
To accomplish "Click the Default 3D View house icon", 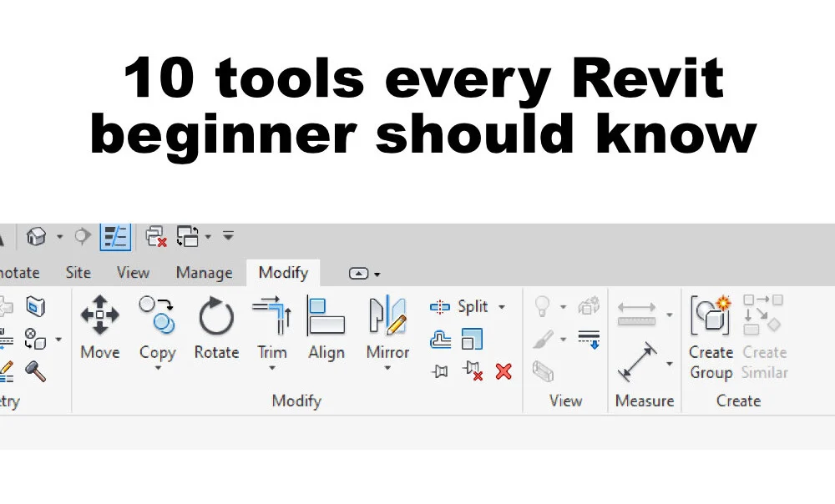I will tap(36, 236).
